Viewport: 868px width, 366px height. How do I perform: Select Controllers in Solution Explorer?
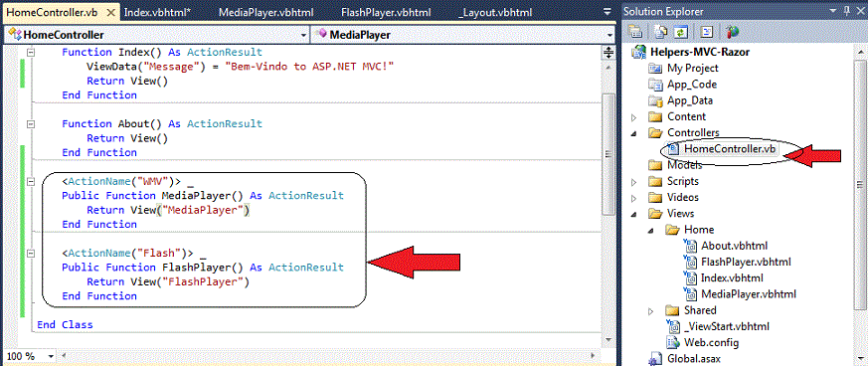693,133
